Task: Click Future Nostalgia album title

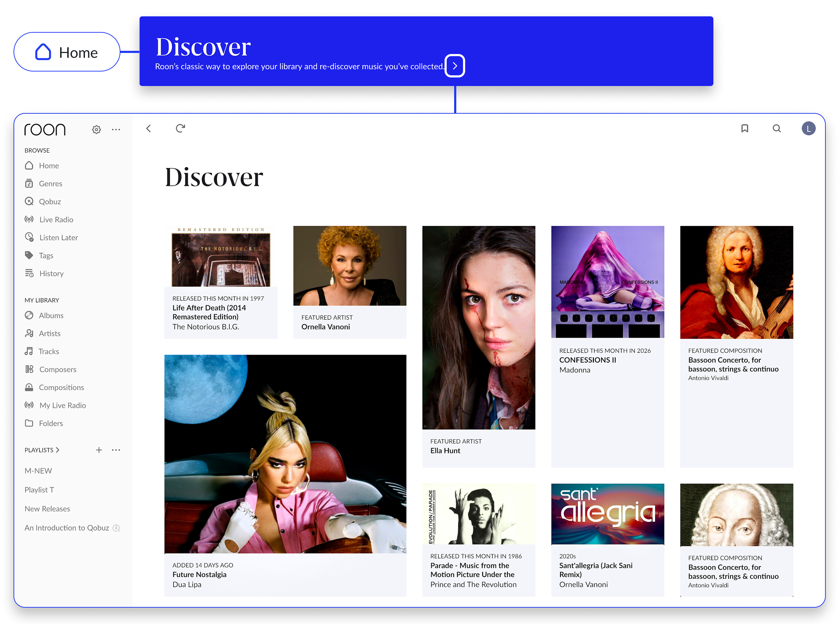Action: (199, 575)
